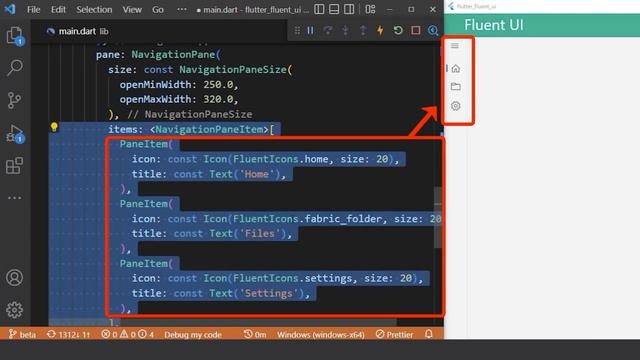Select Files folder icon in Fluent UI pane
Image resolution: width=640 pixels, height=360 pixels.
[456, 87]
